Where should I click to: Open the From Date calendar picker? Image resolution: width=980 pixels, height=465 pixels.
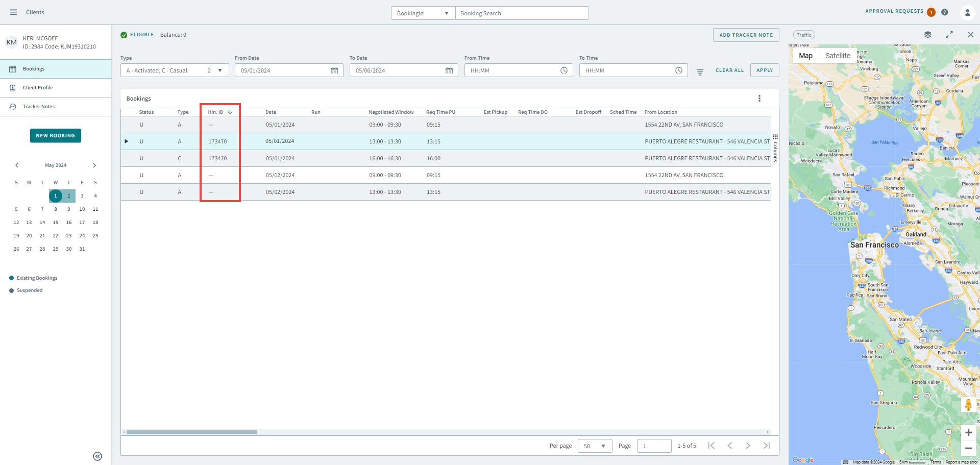[x=334, y=70]
